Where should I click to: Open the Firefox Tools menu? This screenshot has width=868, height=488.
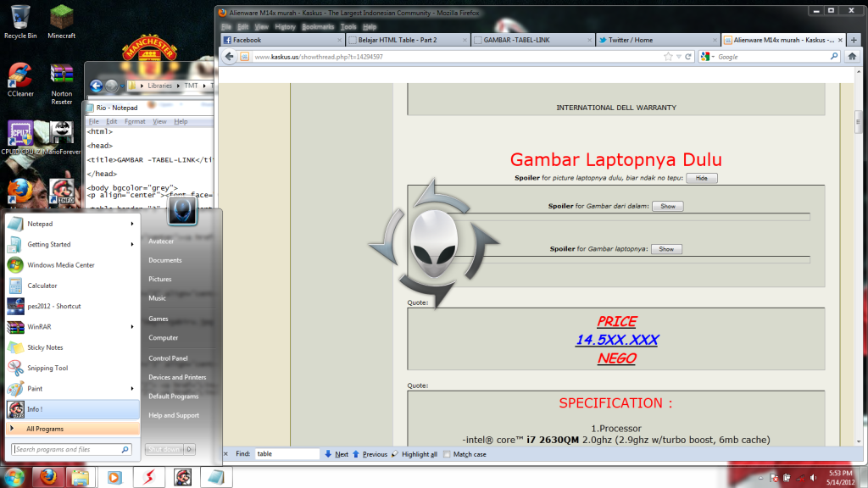[348, 26]
